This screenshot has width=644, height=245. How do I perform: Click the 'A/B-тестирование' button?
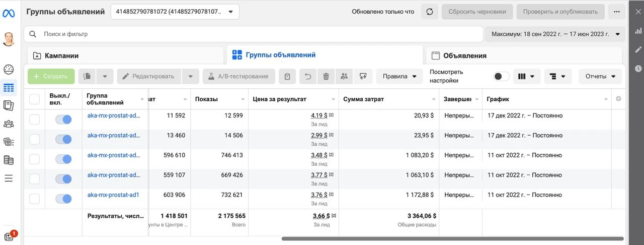pyautogui.click(x=239, y=77)
